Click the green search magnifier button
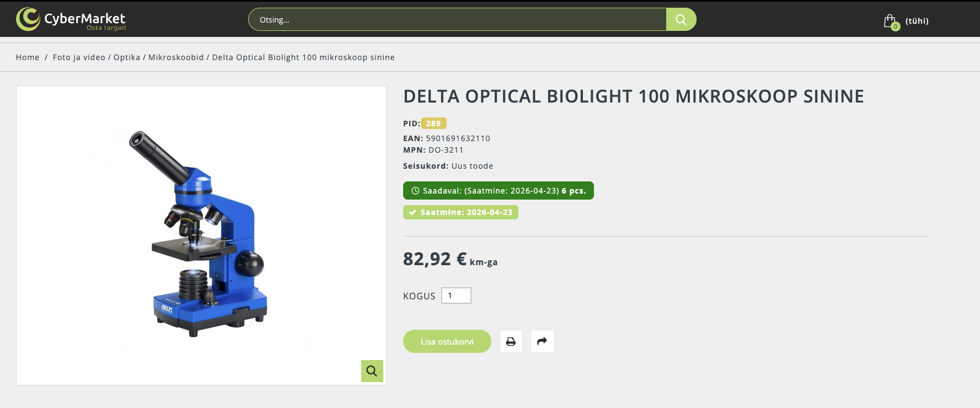 point(681,20)
